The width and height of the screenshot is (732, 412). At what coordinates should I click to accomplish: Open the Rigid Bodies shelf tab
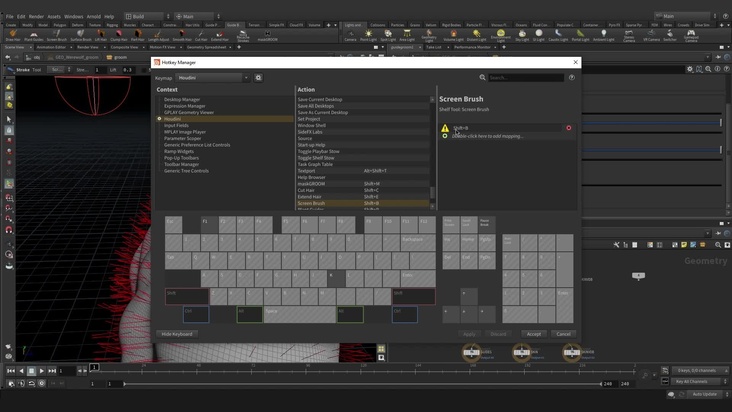tap(451, 25)
